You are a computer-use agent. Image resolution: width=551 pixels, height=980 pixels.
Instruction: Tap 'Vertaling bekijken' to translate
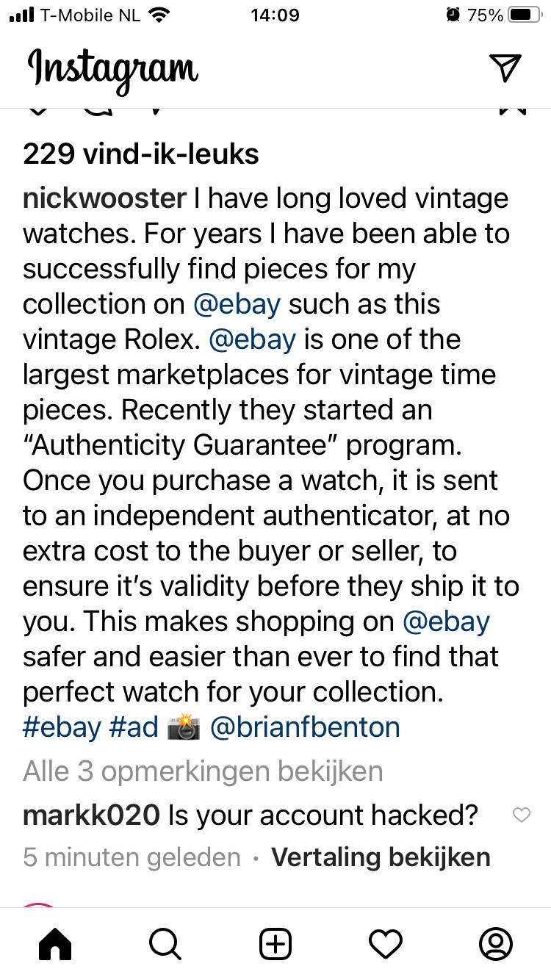point(381,857)
